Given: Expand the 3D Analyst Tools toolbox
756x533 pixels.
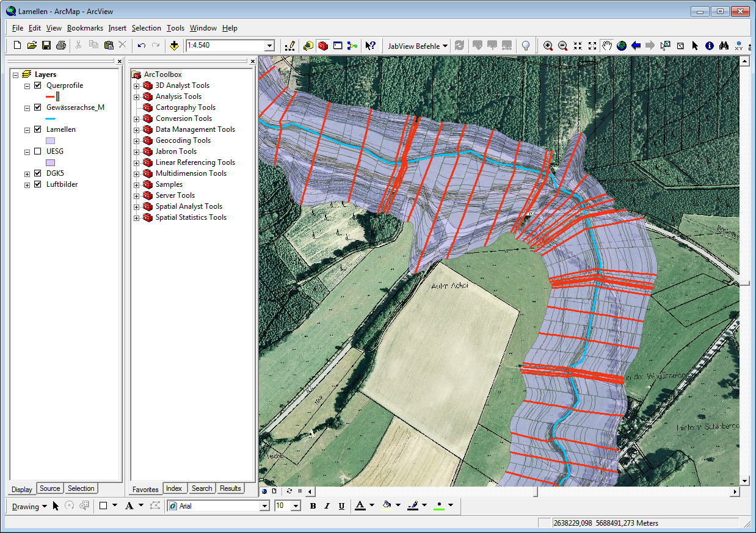Looking at the screenshot, I should click(137, 86).
